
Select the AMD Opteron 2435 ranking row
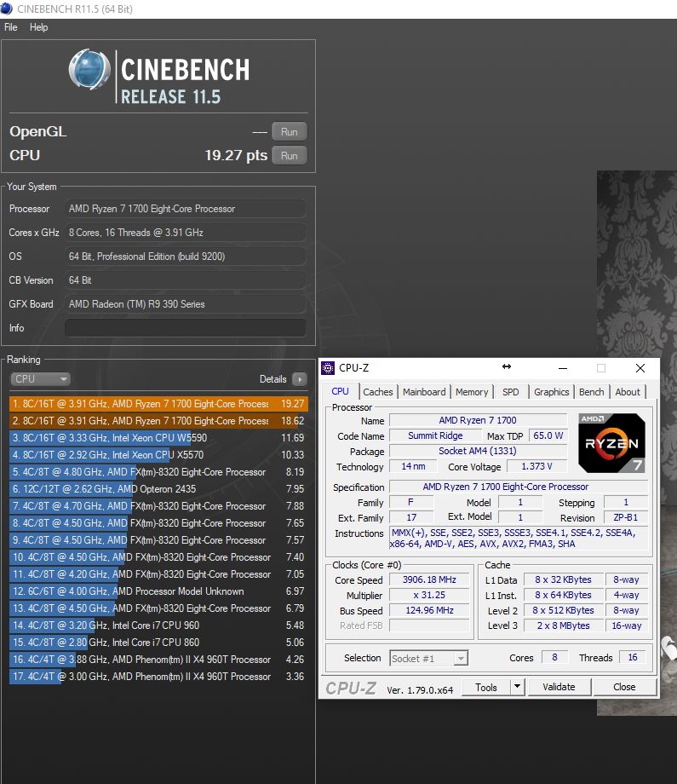point(158,489)
